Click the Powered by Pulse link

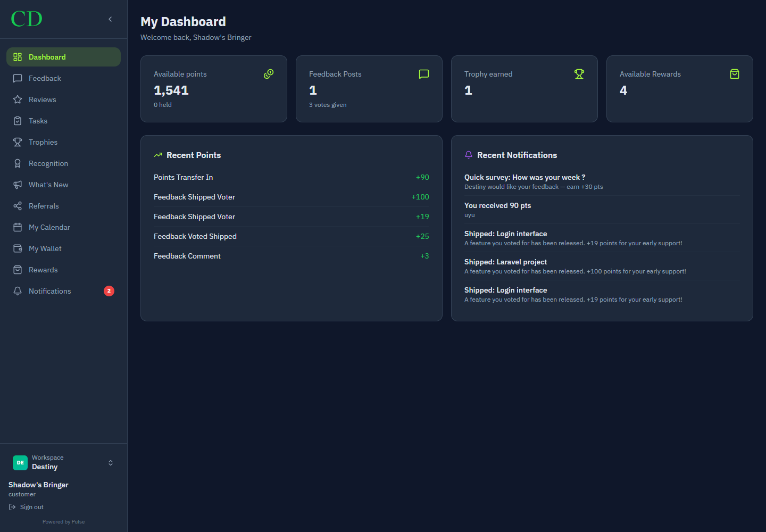coord(63,522)
